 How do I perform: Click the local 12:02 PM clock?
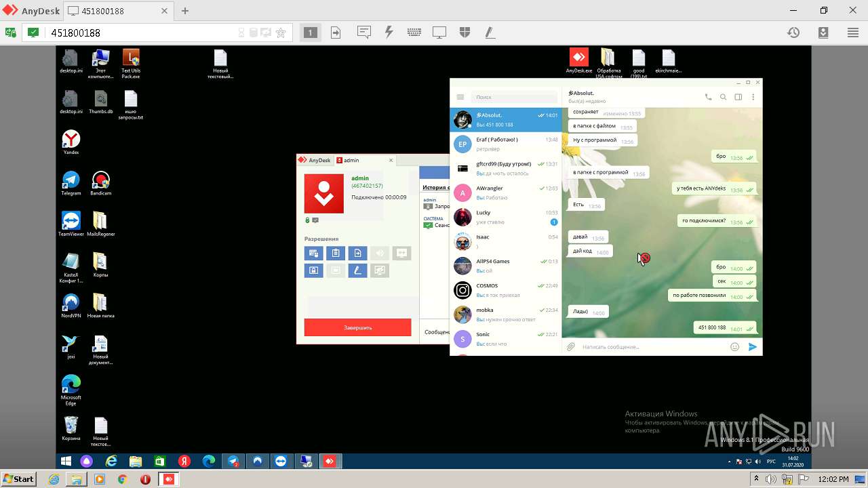click(832, 479)
